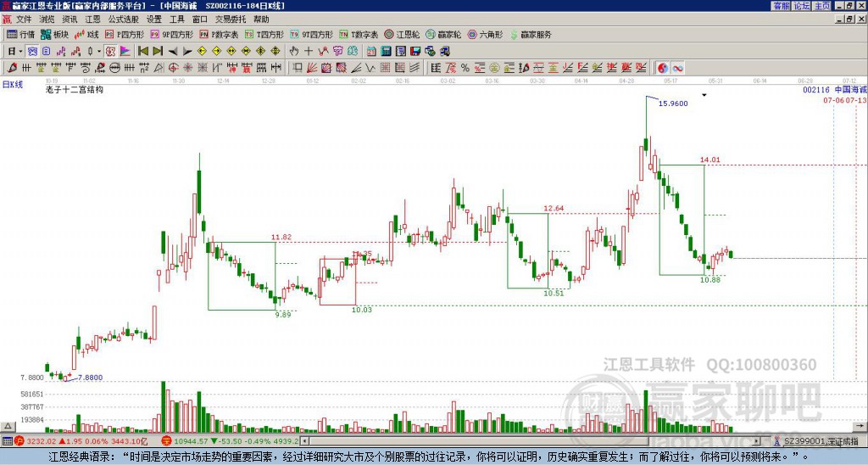Select the hand pan tool

click(x=293, y=51)
